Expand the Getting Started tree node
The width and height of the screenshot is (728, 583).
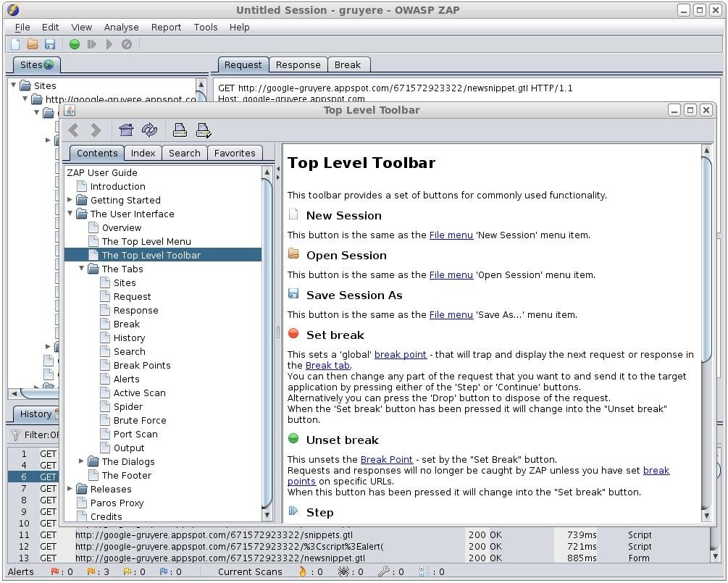(70, 200)
